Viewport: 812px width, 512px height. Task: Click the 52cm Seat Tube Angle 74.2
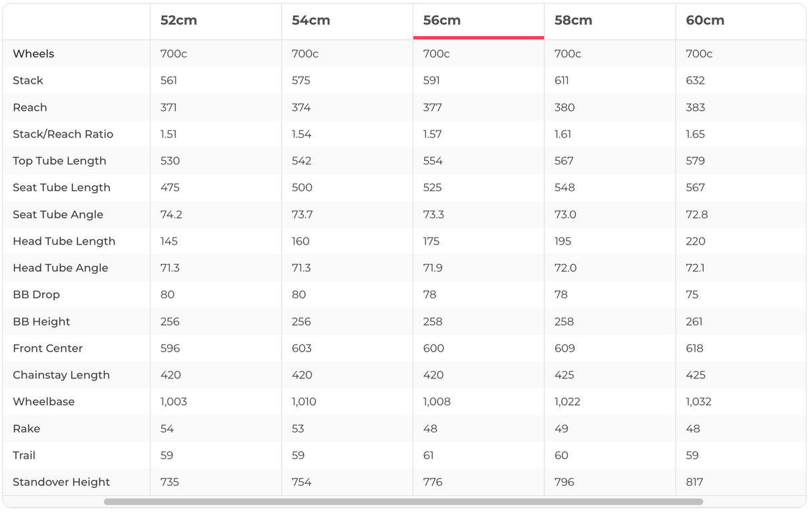(x=170, y=215)
